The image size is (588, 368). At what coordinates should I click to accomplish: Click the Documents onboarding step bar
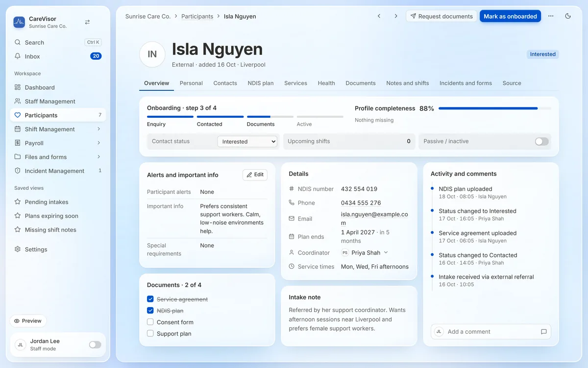[270, 117]
